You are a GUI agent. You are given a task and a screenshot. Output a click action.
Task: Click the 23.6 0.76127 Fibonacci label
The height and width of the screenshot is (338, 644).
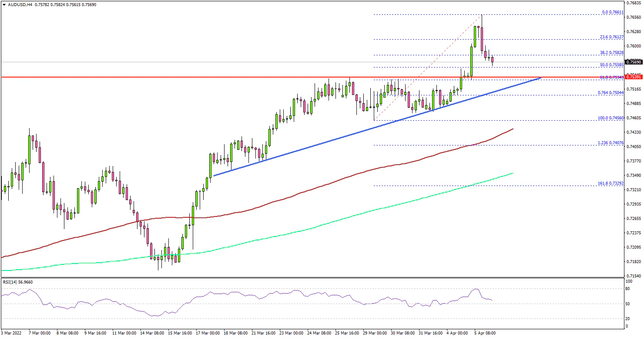click(612, 37)
